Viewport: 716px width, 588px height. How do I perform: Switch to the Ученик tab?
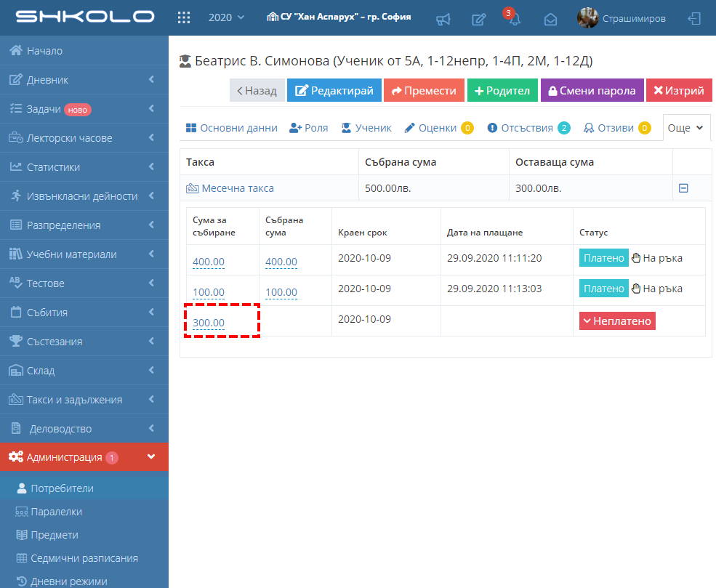(366, 128)
